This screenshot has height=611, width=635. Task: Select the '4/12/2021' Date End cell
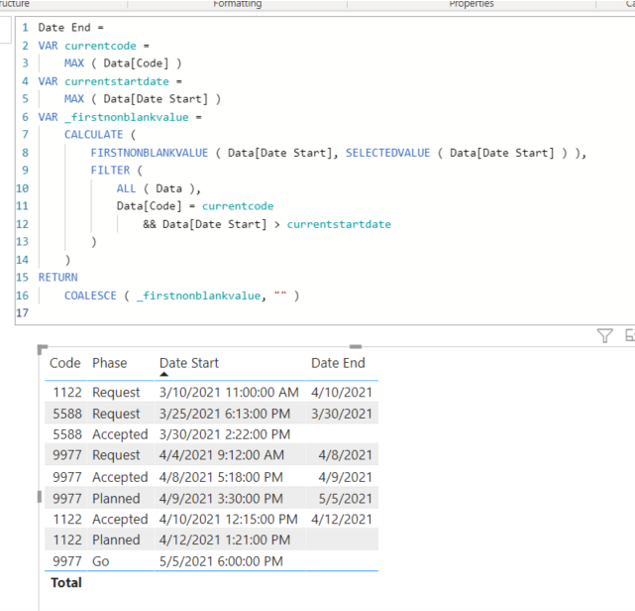pyautogui.click(x=341, y=519)
